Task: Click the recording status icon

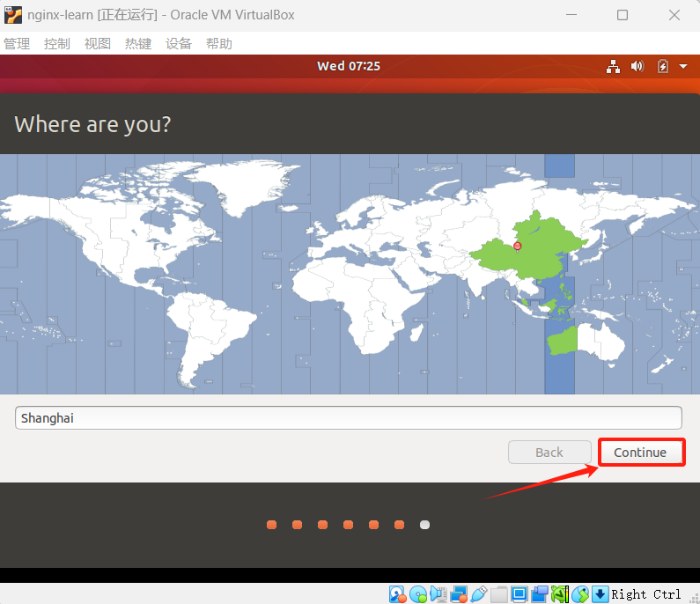Action: (x=540, y=594)
